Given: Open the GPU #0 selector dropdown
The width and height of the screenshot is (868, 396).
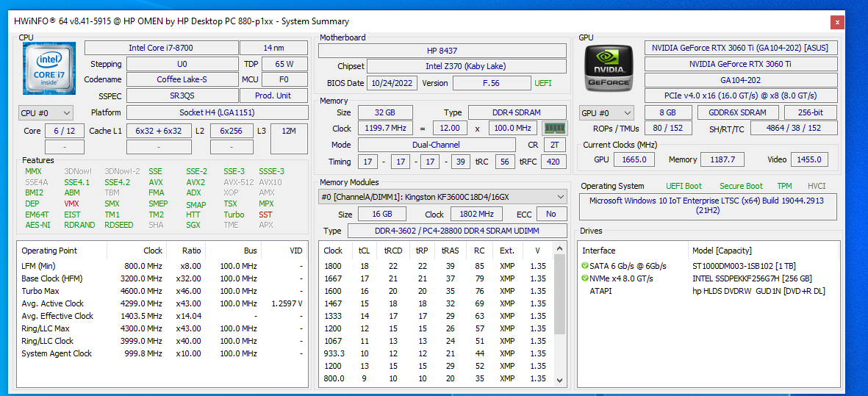Looking at the screenshot, I should (606, 113).
